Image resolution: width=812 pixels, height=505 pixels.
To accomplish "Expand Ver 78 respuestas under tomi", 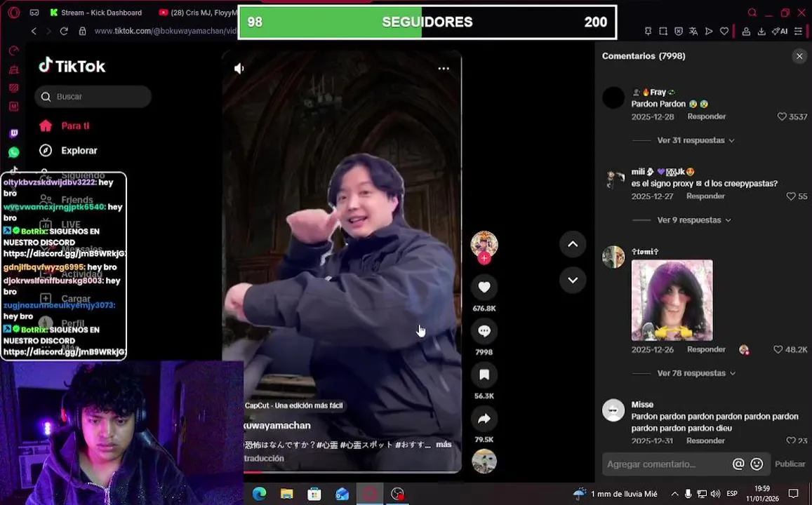I will 696,373.
